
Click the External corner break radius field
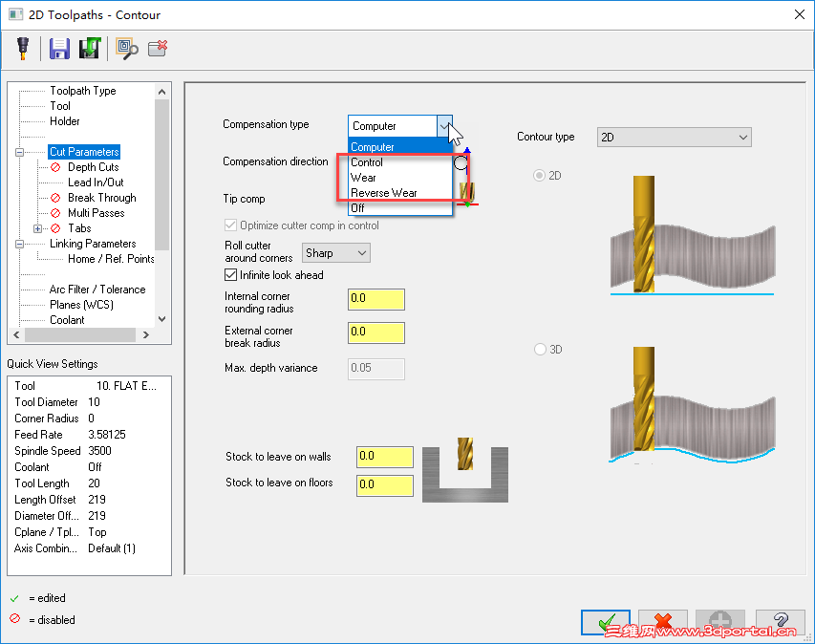click(376, 333)
